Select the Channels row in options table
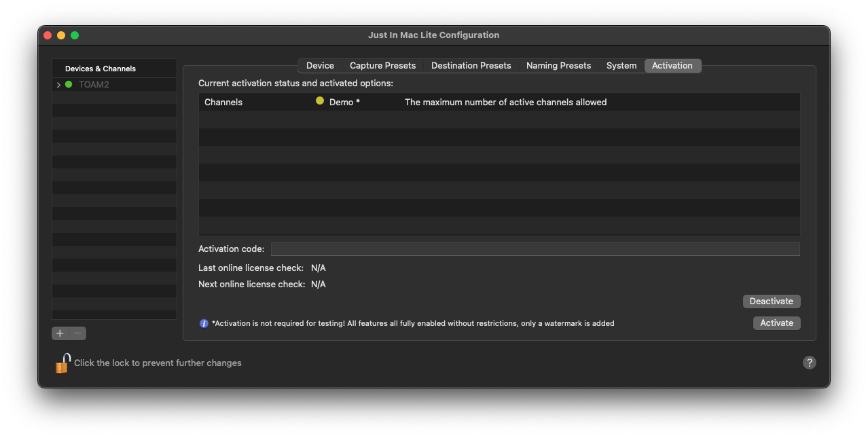868x438 pixels. click(x=499, y=102)
